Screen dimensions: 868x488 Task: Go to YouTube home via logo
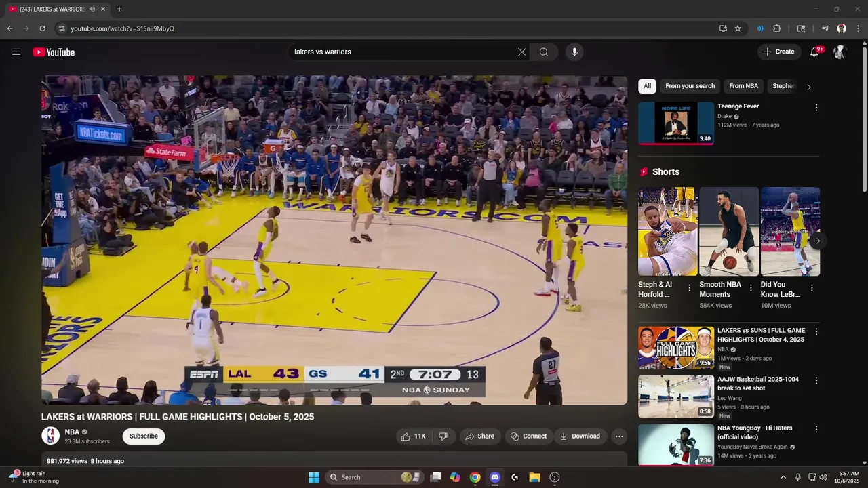54,52
